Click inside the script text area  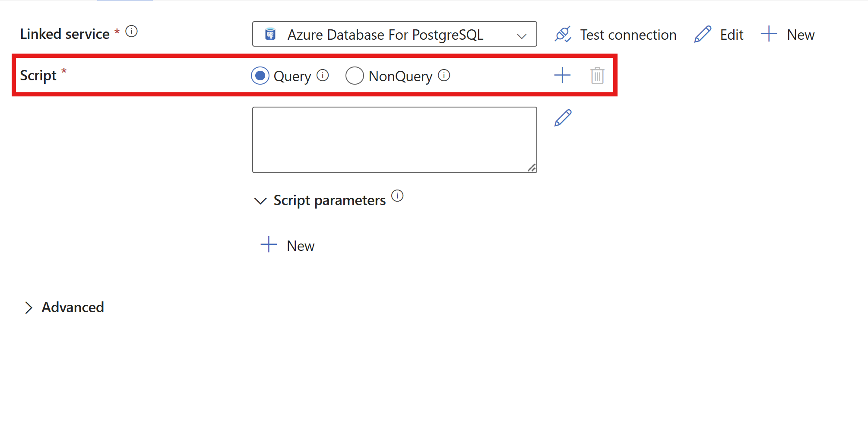(x=394, y=140)
